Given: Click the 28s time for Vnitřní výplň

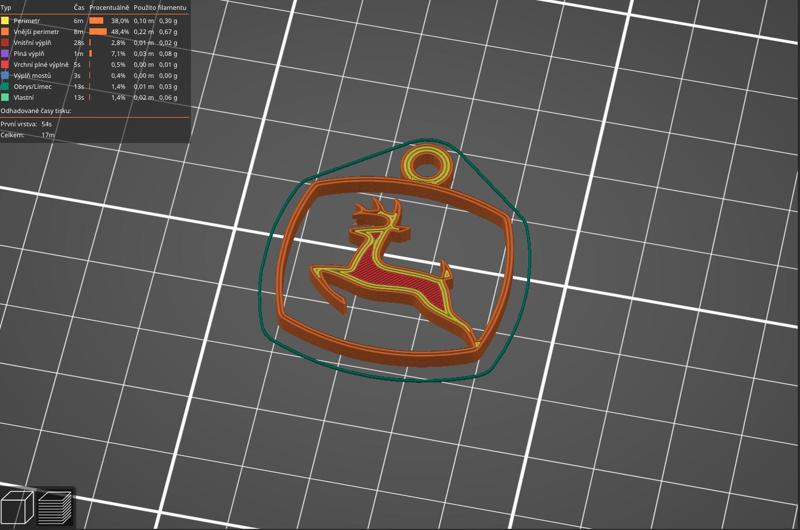Looking at the screenshot, I should pyautogui.click(x=79, y=43).
